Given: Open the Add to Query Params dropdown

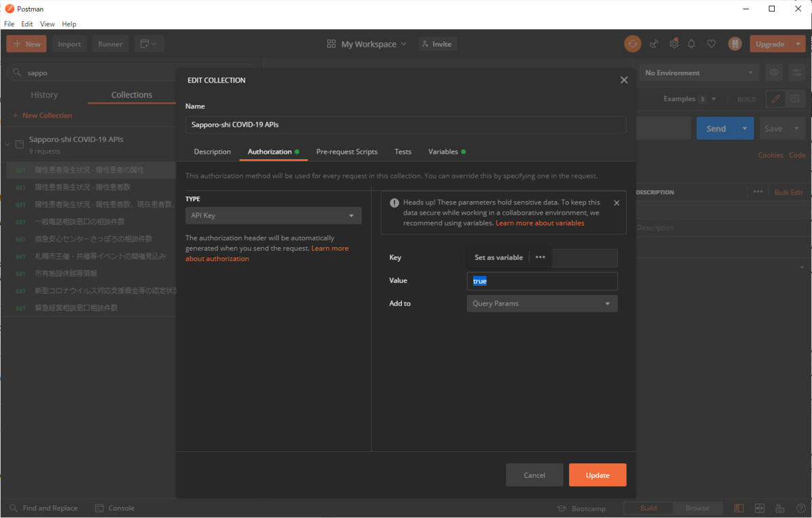Looking at the screenshot, I should point(542,303).
